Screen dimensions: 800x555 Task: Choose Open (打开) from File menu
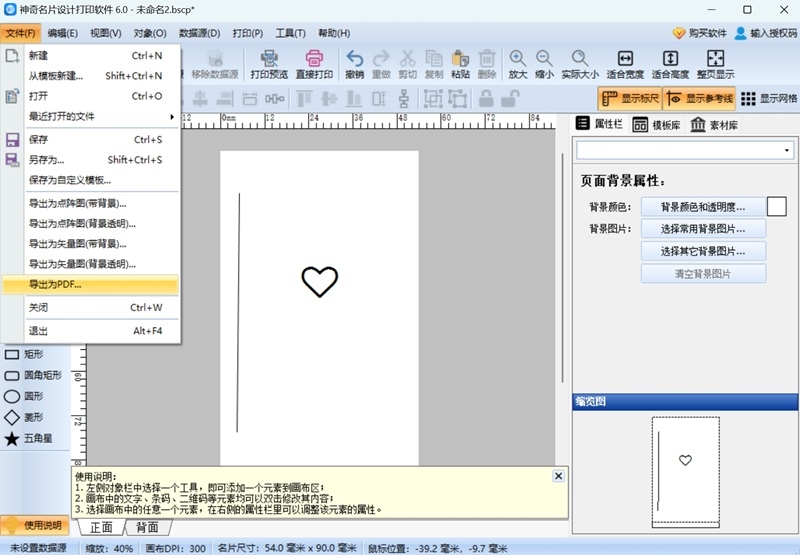pos(102,96)
